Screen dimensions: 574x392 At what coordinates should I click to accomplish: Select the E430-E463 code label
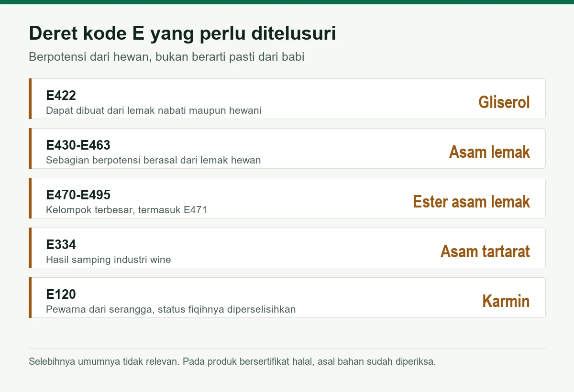click(x=78, y=145)
